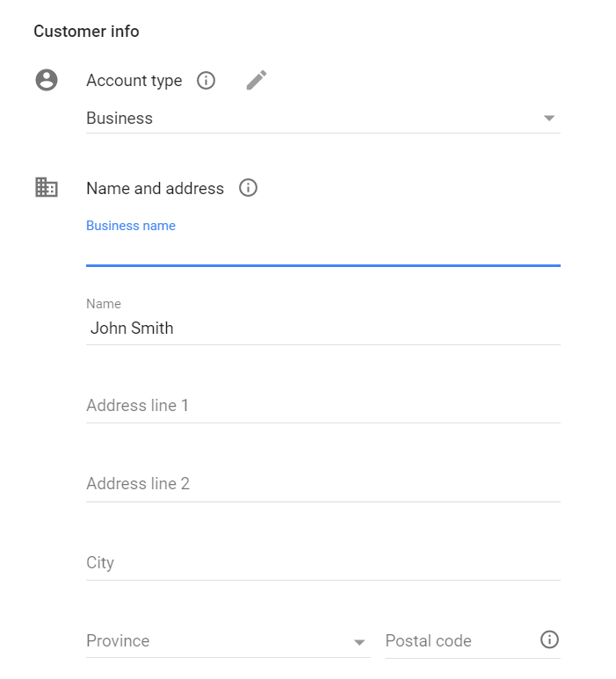Click the Province dropdown arrow
616x679 pixels.
click(x=359, y=642)
